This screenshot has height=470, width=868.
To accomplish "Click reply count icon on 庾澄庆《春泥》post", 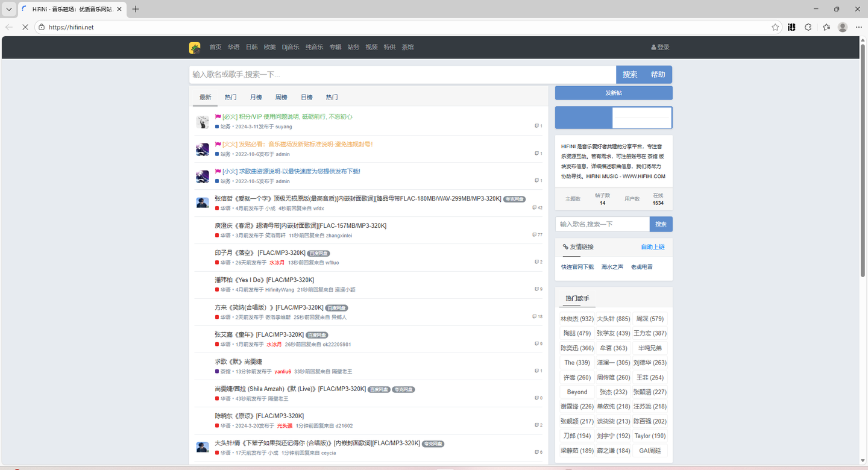I will click(535, 235).
